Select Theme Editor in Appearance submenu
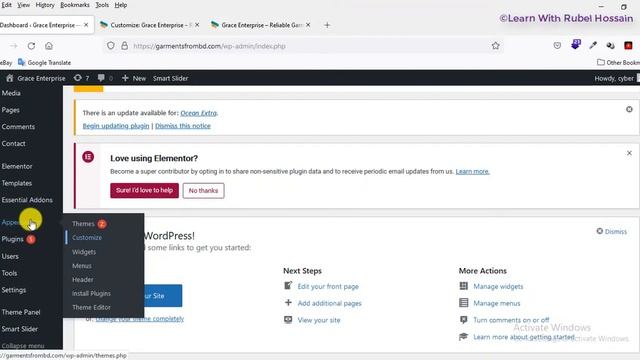Viewport: 640px width, 360px height. tap(91, 307)
